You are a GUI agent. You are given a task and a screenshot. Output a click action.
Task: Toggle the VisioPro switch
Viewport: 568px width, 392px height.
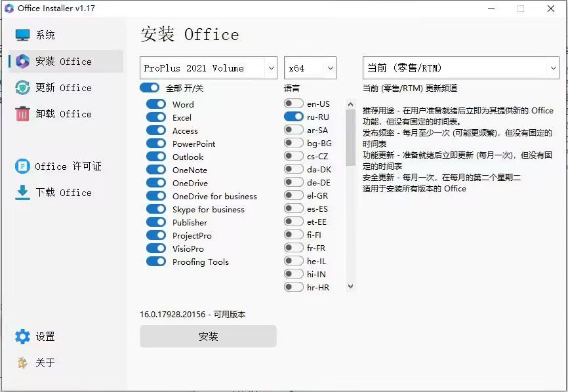tap(156, 248)
